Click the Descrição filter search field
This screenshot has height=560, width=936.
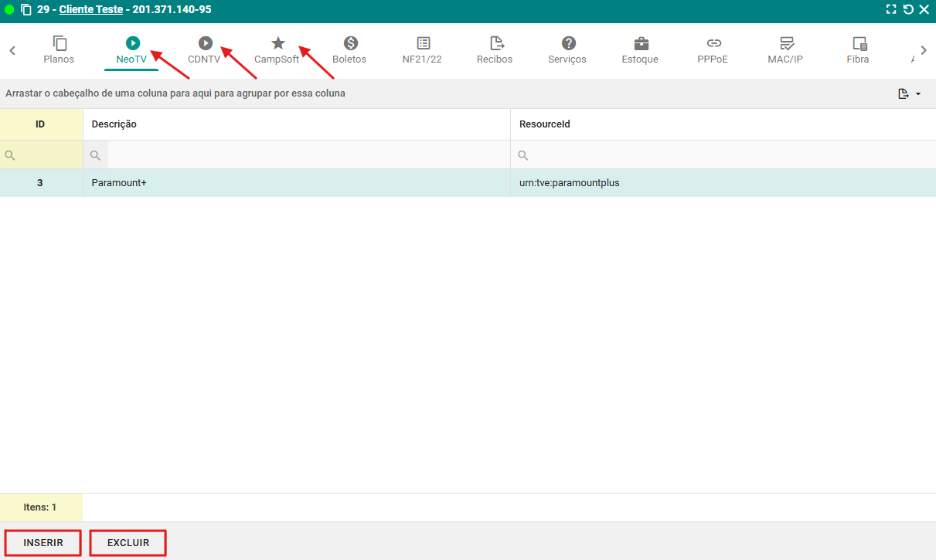coord(308,155)
